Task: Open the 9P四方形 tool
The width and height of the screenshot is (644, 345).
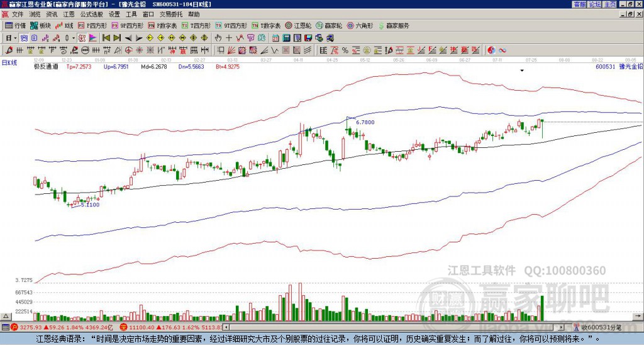Action: [127, 25]
